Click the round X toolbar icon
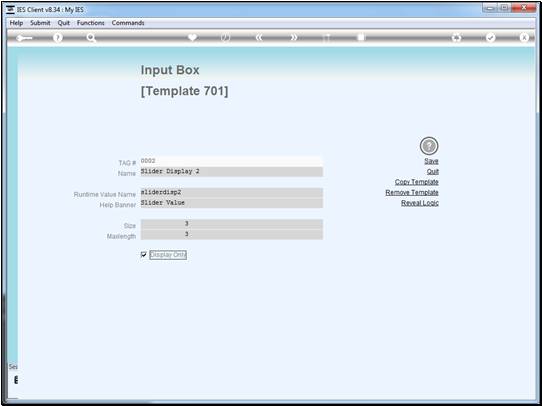 click(524, 38)
